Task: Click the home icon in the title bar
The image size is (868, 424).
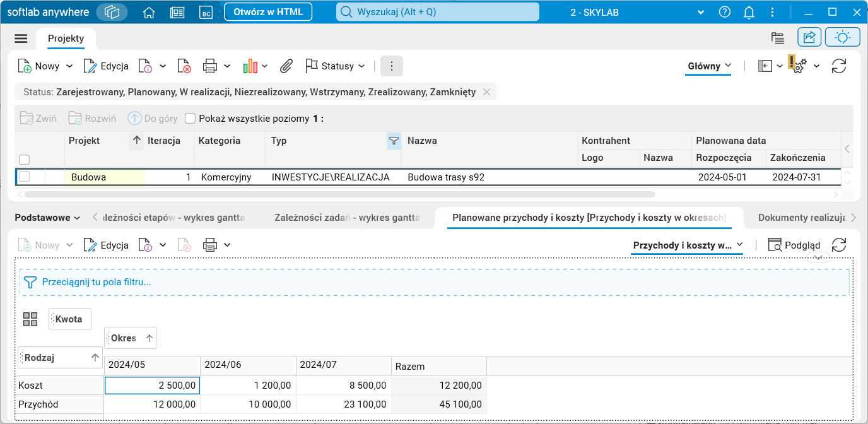Action: pyautogui.click(x=149, y=12)
